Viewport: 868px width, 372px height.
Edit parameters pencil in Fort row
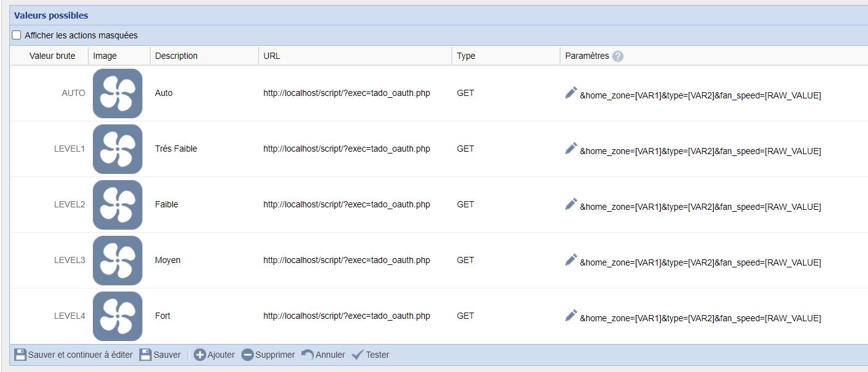tap(571, 316)
